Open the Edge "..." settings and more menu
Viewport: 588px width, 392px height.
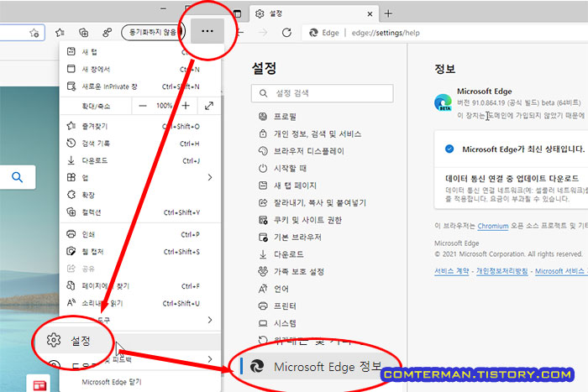207,31
